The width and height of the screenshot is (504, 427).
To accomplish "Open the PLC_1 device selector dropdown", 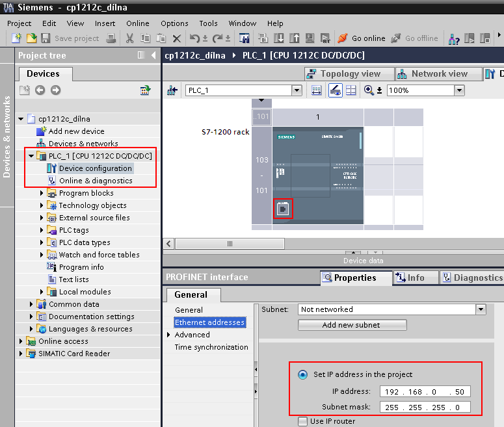I will click(297, 90).
